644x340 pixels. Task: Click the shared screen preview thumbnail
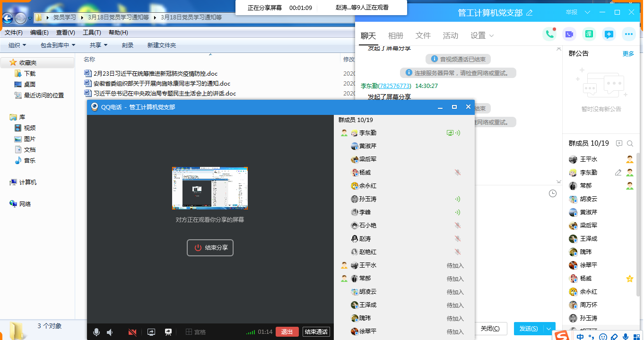tap(210, 188)
